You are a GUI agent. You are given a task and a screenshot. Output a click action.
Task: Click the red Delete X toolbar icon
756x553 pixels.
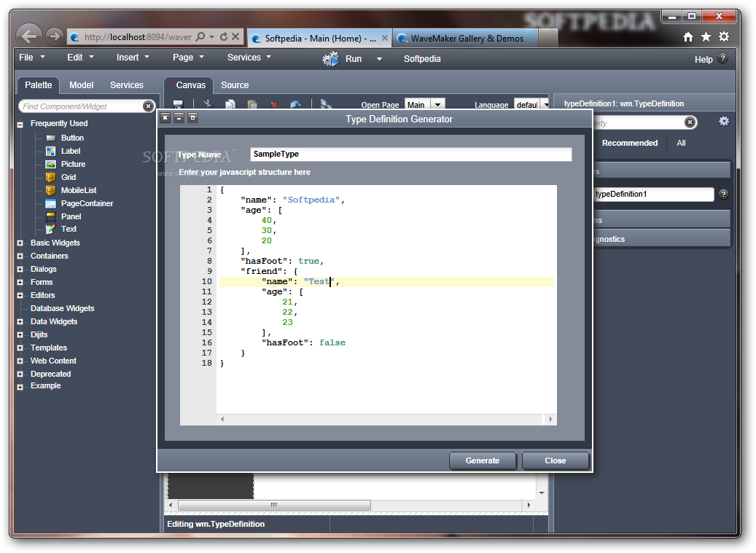pos(274,104)
